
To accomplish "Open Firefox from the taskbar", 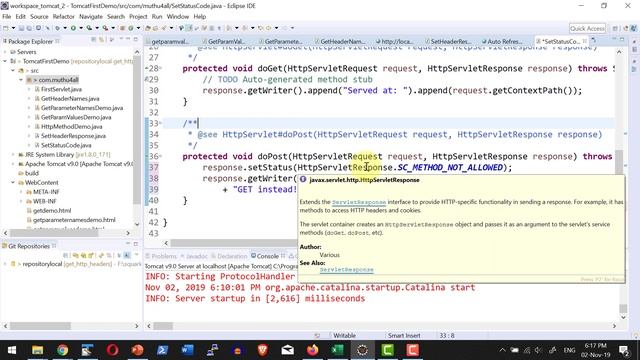I will [312, 350].
